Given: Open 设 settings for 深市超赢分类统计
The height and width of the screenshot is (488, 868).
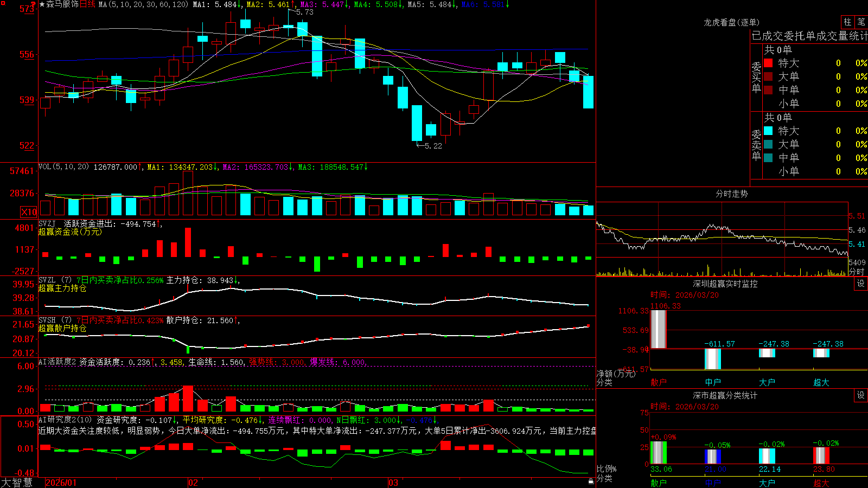Looking at the screenshot, I should tap(861, 395).
